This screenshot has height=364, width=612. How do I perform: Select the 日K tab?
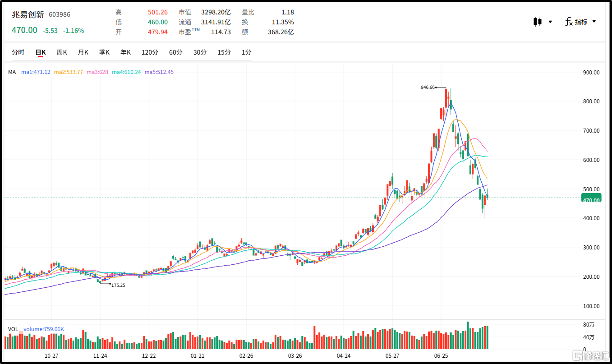(x=41, y=52)
